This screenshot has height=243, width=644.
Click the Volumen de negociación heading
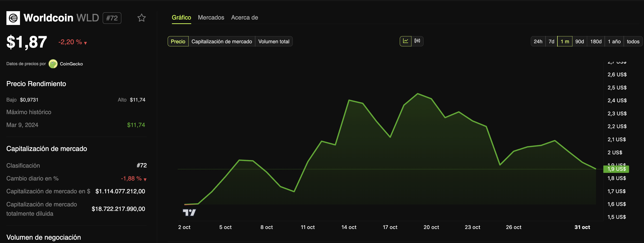(x=44, y=237)
